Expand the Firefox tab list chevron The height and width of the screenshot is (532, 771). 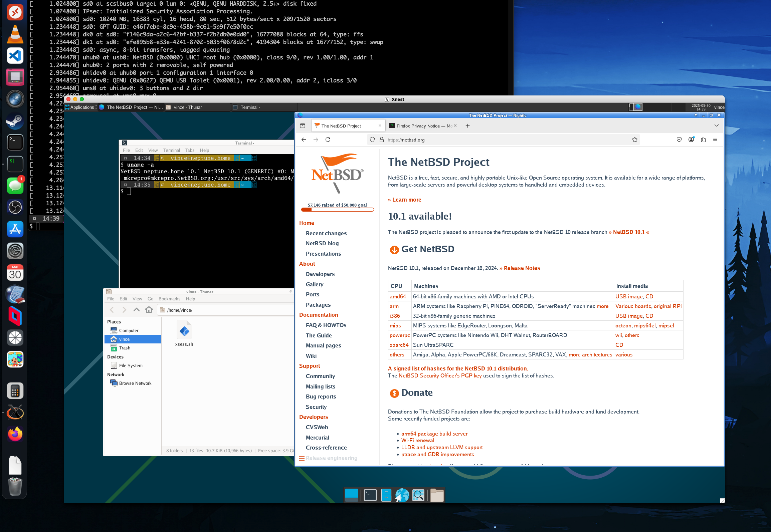(717, 125)
